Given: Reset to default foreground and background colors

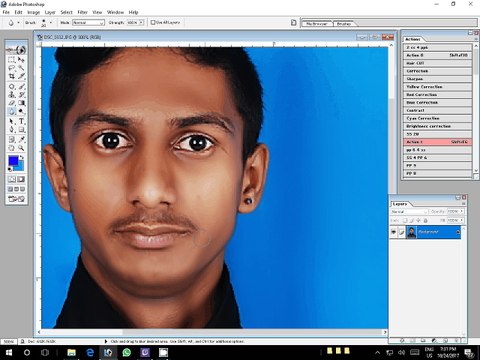Looking at the screenshot, I should [10, 169].
